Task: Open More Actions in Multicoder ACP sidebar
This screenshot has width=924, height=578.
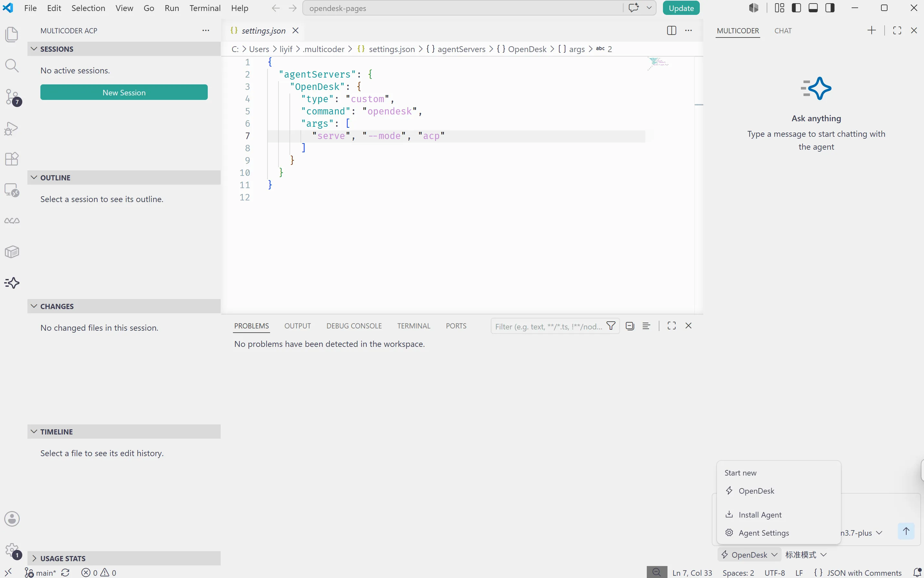Action: (x=206, y=31)
